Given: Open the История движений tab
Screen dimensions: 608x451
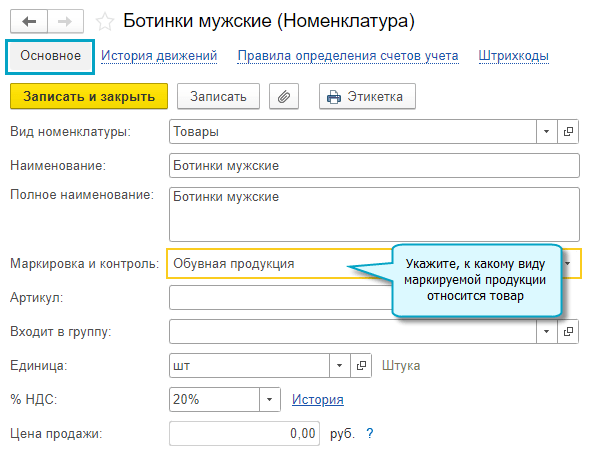Looking at the screenshot, I should 159,56.
